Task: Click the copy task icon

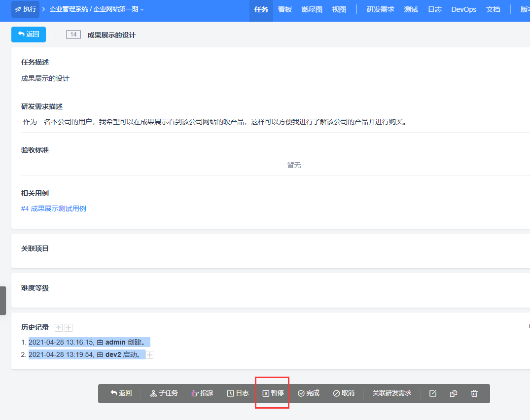Action: pos(454,393)
